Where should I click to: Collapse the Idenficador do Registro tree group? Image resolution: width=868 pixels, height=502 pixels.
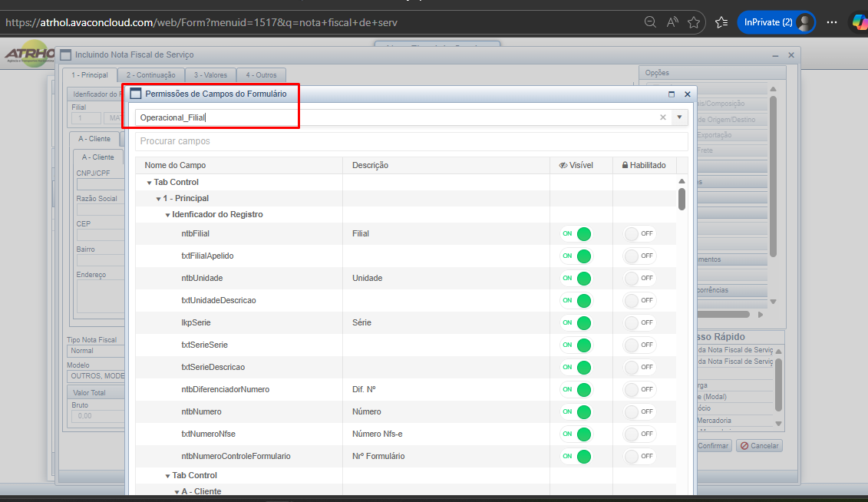pyautogui.click(x=167, y=215)
